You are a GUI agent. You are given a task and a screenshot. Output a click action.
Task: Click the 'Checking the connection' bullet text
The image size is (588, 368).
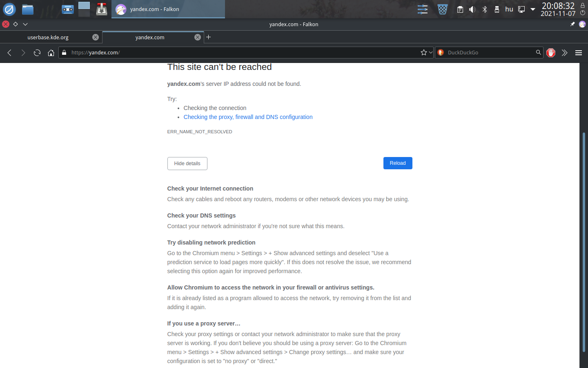[x=215, y=108]
